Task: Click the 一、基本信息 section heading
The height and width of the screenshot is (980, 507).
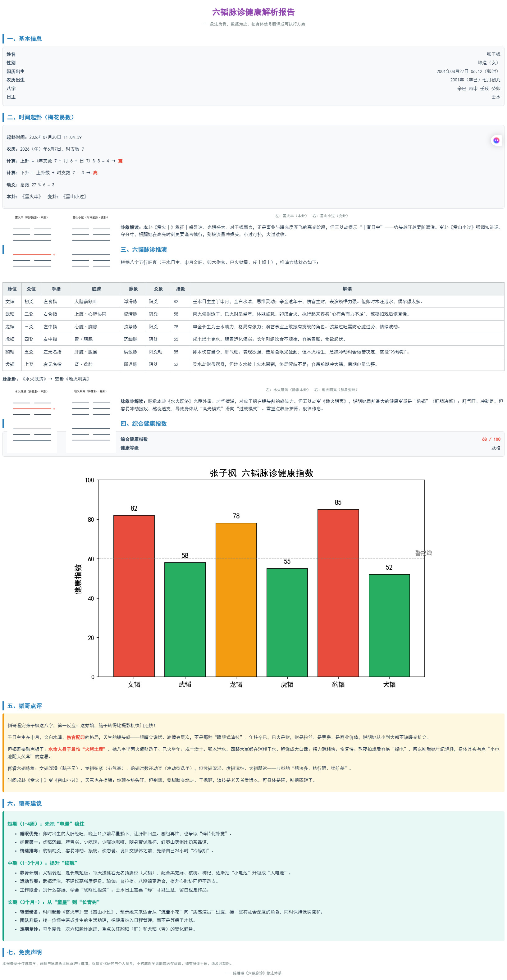Action: 24,39
